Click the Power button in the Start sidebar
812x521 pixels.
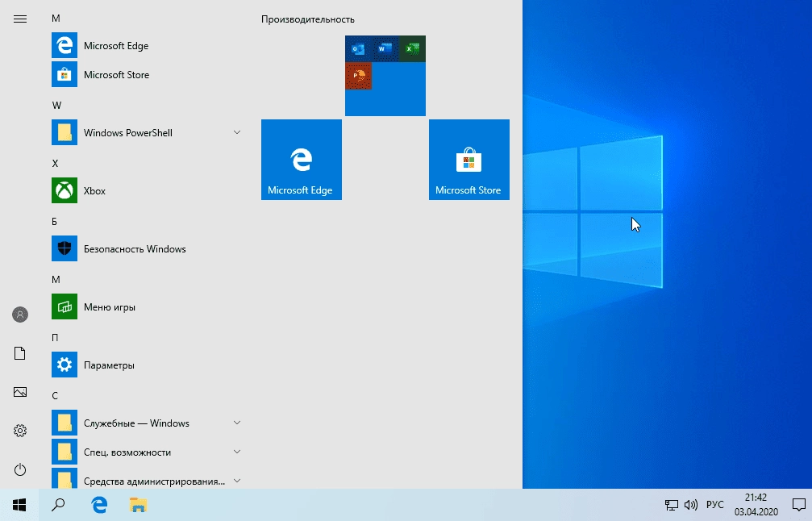click(x=19, y=469)
